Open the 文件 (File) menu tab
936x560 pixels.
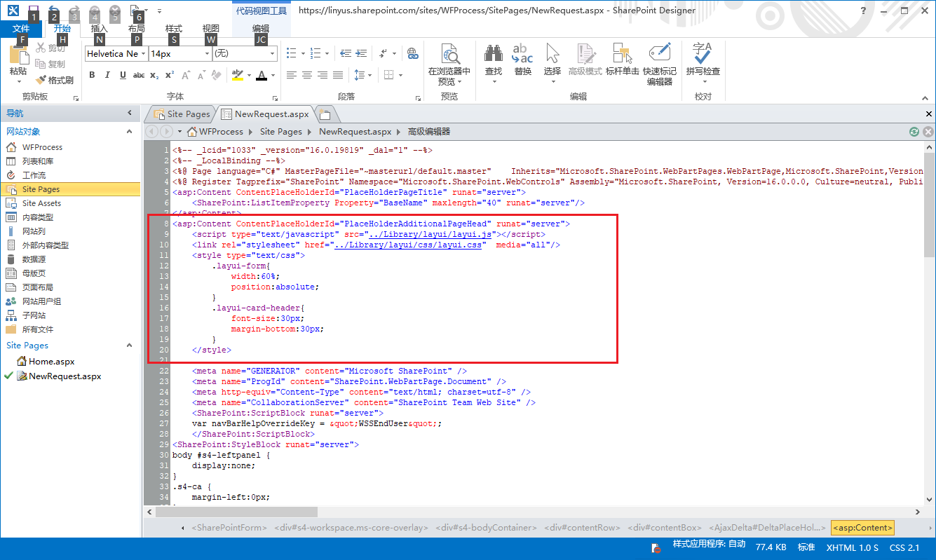[21, 29]
